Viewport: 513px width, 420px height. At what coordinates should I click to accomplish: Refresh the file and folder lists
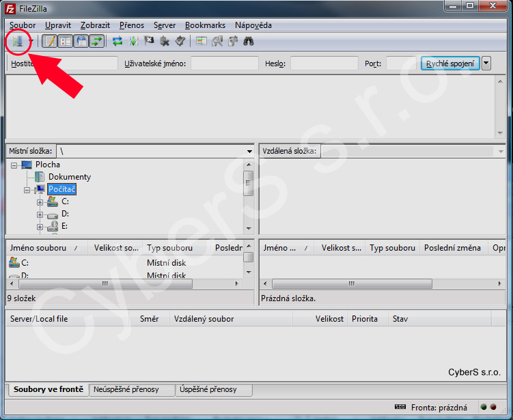click(117, 41)
